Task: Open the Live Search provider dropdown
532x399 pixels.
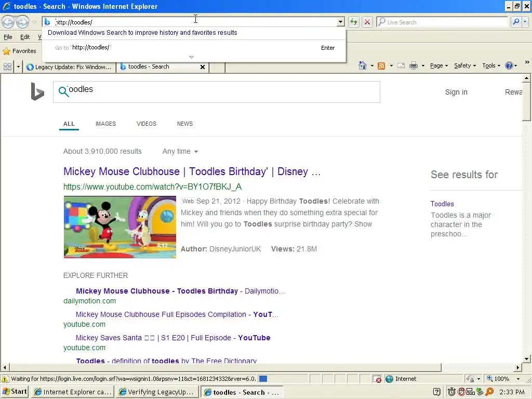Action: pyautogui.click(x=525, y=22)
